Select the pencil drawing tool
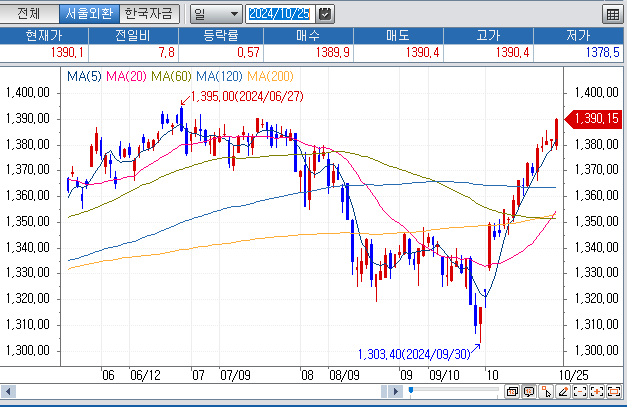 pos(563,392)
